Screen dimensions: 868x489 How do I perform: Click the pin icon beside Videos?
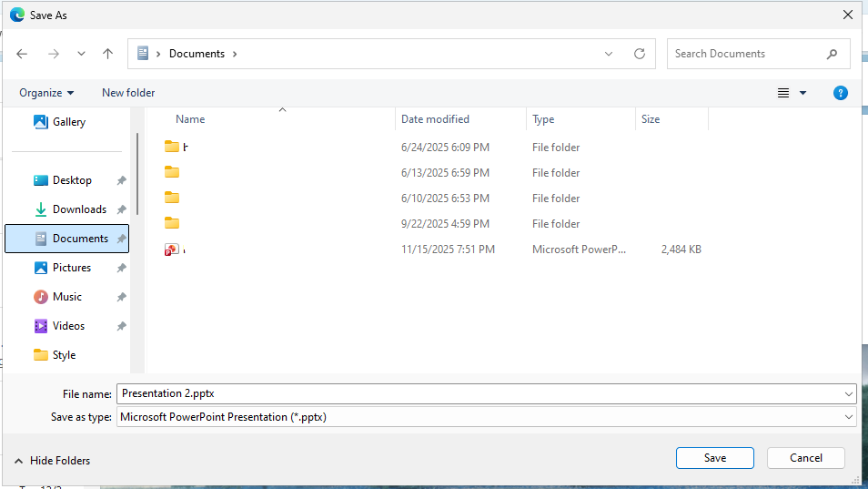[121, 326]
